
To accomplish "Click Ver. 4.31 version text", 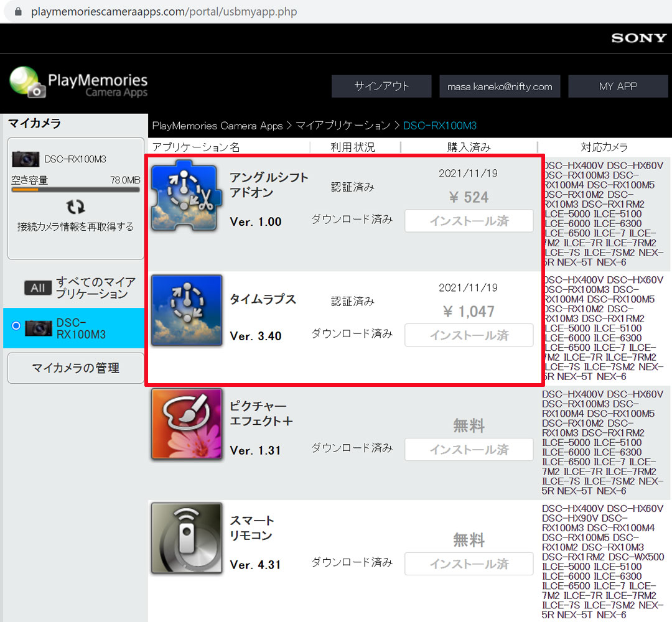I will pyautogui.click(x=256, y=565).
